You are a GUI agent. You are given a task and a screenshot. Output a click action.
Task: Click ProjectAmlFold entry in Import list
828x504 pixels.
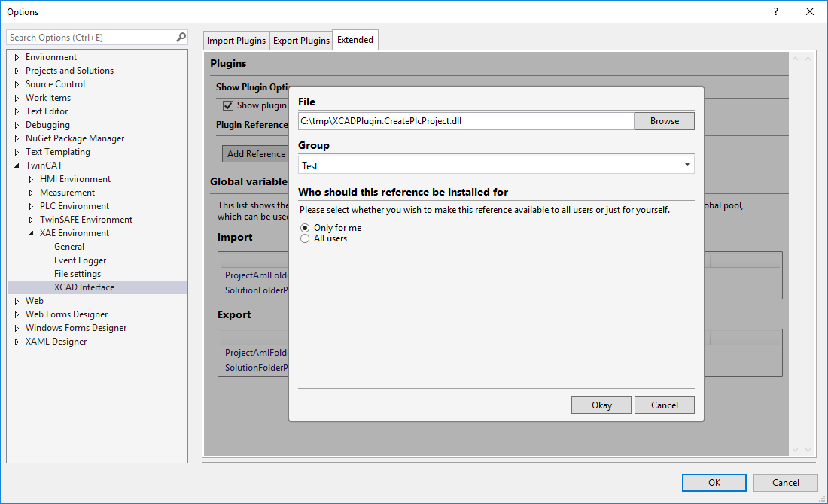click(x=256, y=275)
